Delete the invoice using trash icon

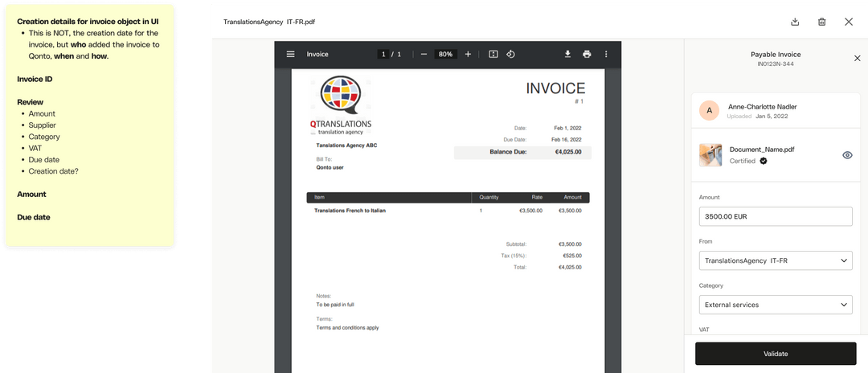coord(821,22)
